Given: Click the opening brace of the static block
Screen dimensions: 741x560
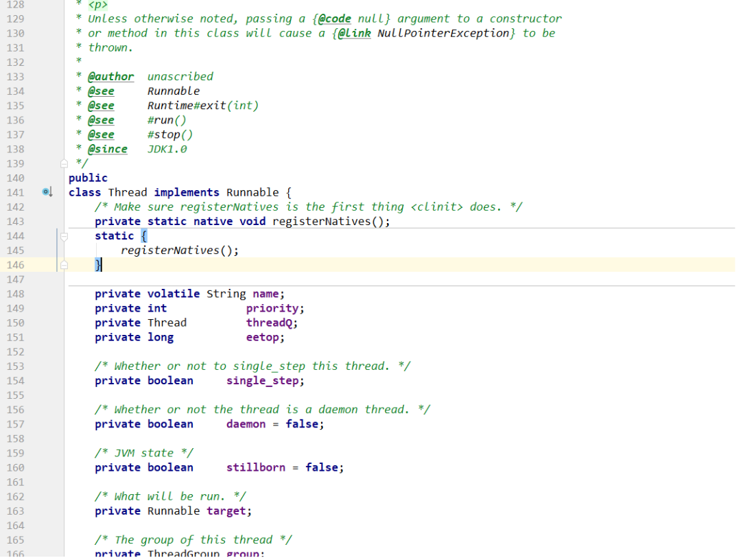Looking at the screenshot, I should (x=144, y=236).
